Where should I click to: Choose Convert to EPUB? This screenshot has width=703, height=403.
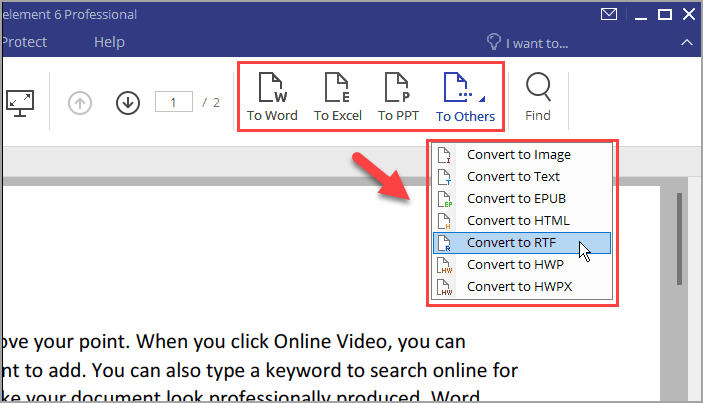click(516, 199)
